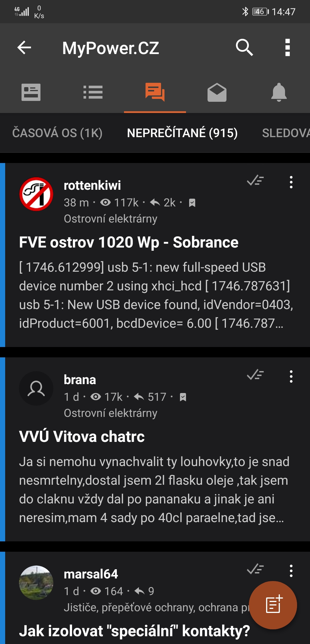Open options menu for rottenkiwi's topic
Screen dimensions: 310x644
(291, 182)
